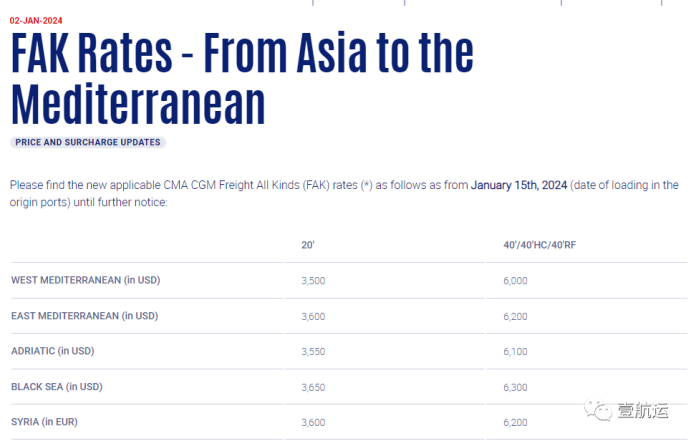
Task: Select the 40'/40'HC/40'RF column header
Action: 540,245
